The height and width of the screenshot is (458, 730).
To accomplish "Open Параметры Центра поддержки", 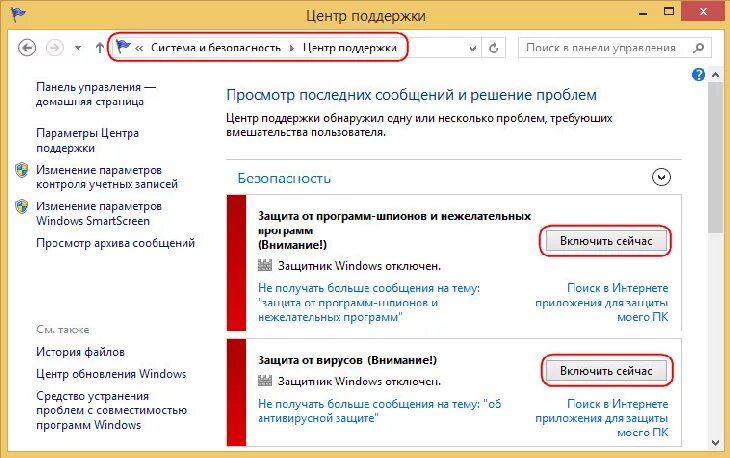I will pyautogui.click(x=88, y=140).
